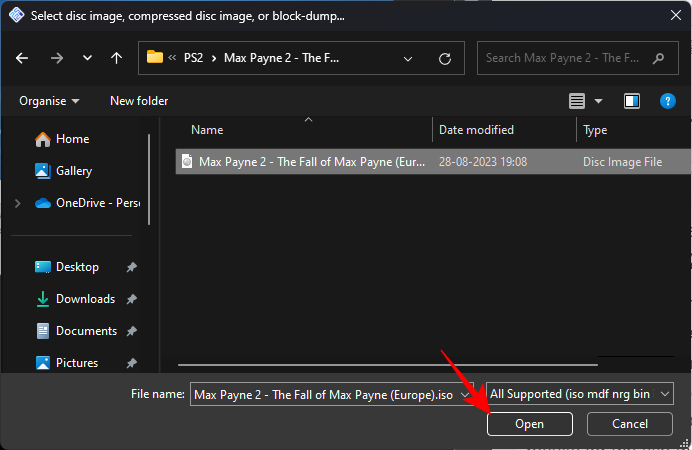Click the navigation pane vertical scrollbar
The height and width of the screenshot is (450, 692).
tap(149, 180)
